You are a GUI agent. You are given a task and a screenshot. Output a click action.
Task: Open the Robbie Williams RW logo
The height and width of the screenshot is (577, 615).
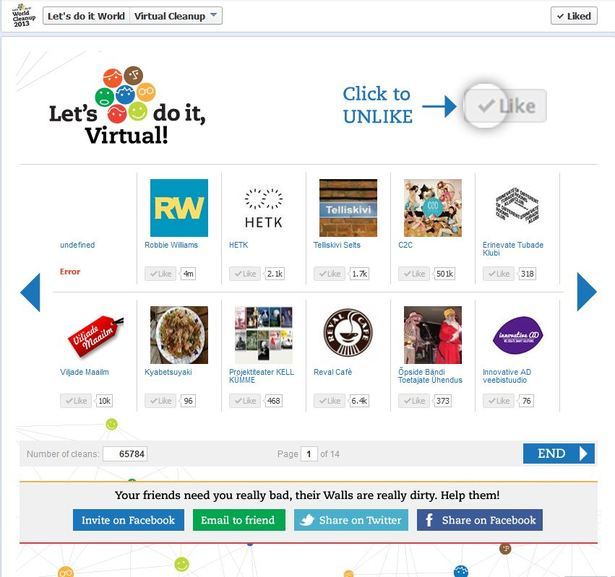(179, 208)
